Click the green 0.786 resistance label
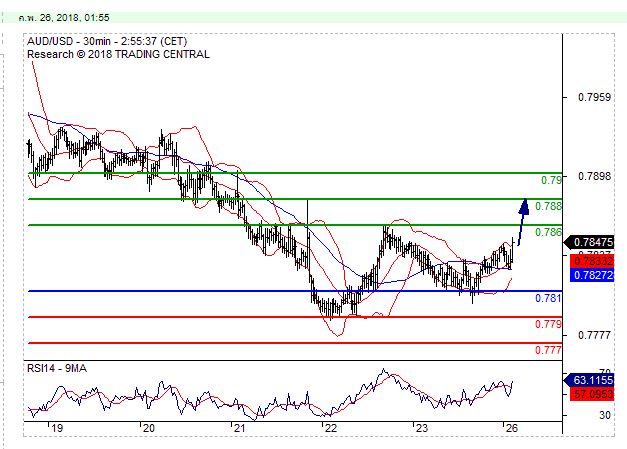The width and height of the screenshot is (627, 449). coord(548,232)
